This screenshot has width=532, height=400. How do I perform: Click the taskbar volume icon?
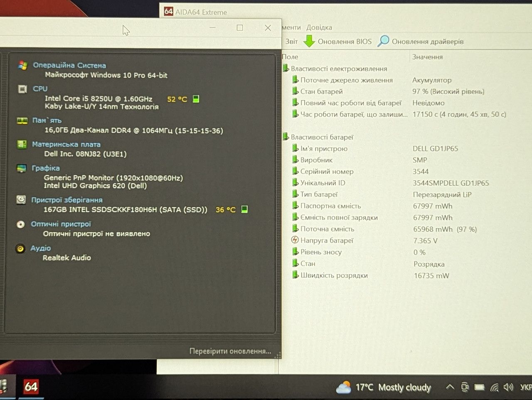508,387
